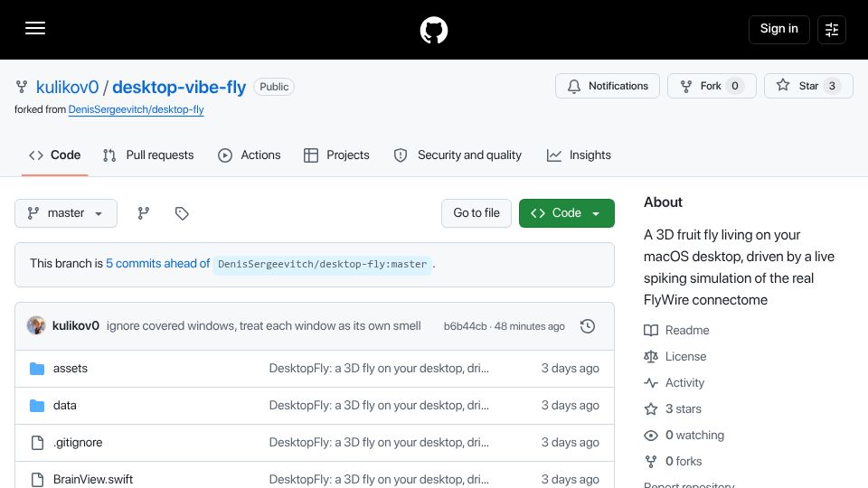
Task: Switch to the Actions tab
Action: pos(250,155)
